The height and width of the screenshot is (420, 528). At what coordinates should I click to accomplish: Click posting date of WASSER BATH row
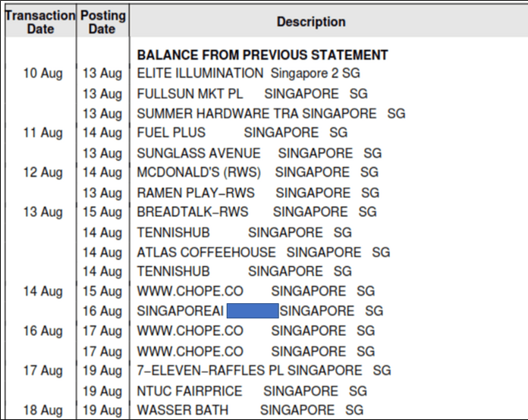point(102,410)
